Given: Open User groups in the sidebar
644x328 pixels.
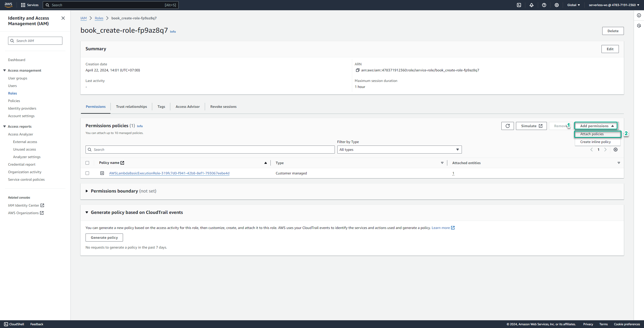Looking at the screenshot, I should [x=18, y=78].
